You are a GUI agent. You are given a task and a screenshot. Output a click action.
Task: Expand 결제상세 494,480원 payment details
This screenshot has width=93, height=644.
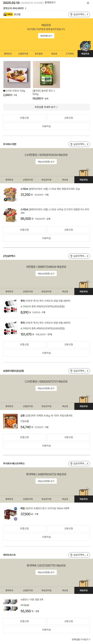pos(15,8)
